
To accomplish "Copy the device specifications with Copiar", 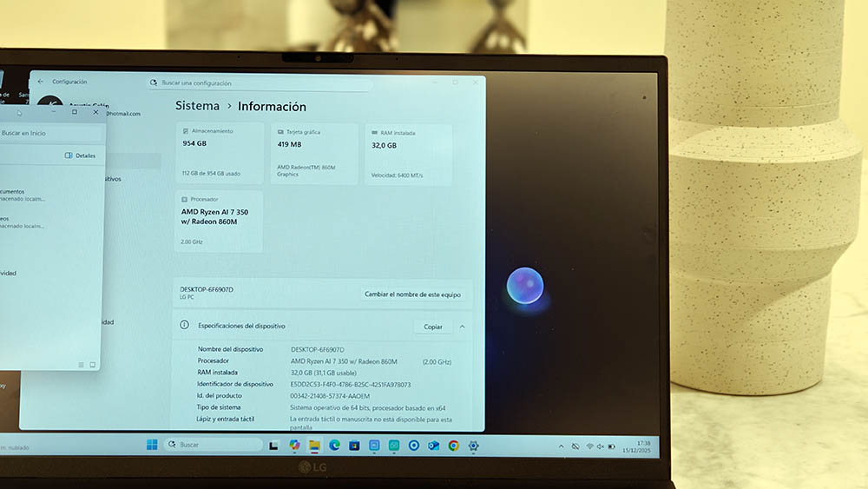I will pos(433,327).
